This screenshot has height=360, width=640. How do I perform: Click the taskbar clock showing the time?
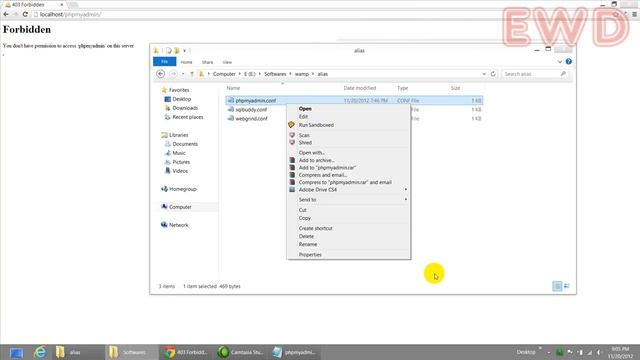620,352
